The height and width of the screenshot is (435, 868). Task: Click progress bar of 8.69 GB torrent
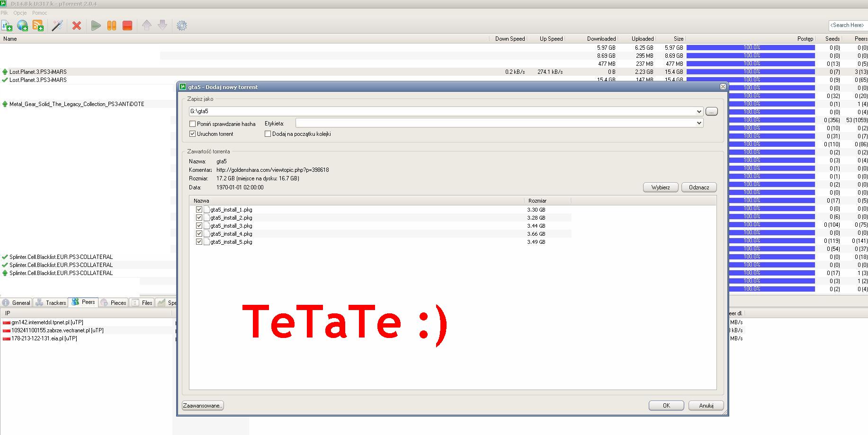[751, 56]
